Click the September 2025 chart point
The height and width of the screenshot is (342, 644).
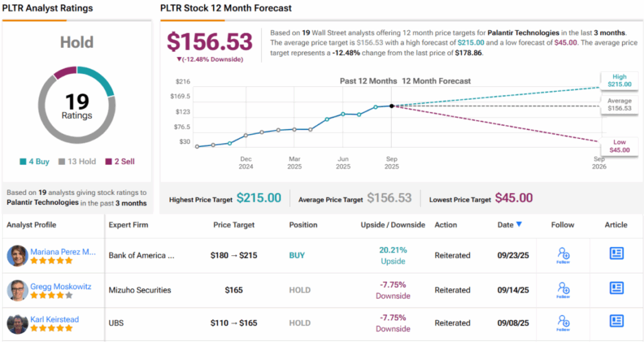tap(391, 106)
